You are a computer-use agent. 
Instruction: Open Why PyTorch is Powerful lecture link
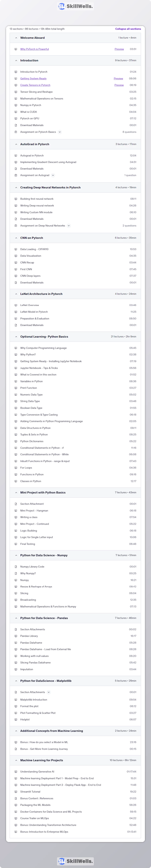coord(34,49)
